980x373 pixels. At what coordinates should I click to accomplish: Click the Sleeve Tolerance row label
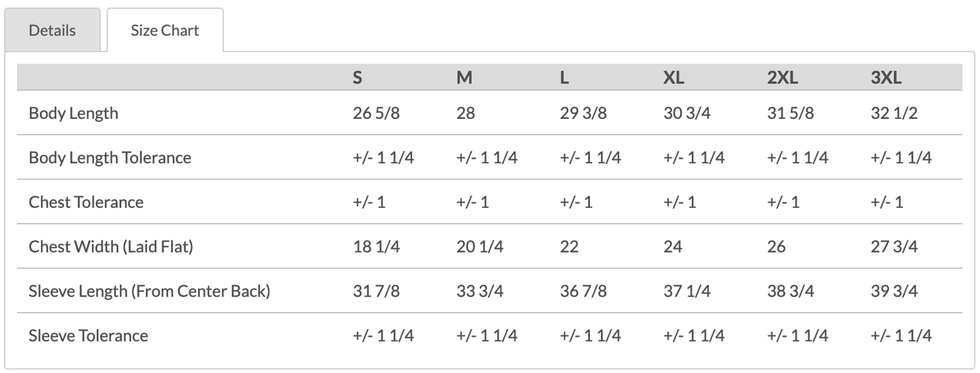88,336
